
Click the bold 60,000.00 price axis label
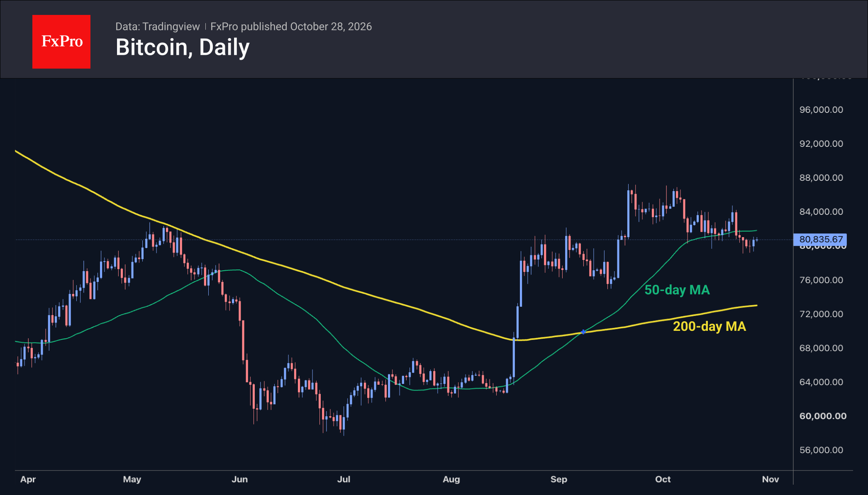[x=823, y=416]
